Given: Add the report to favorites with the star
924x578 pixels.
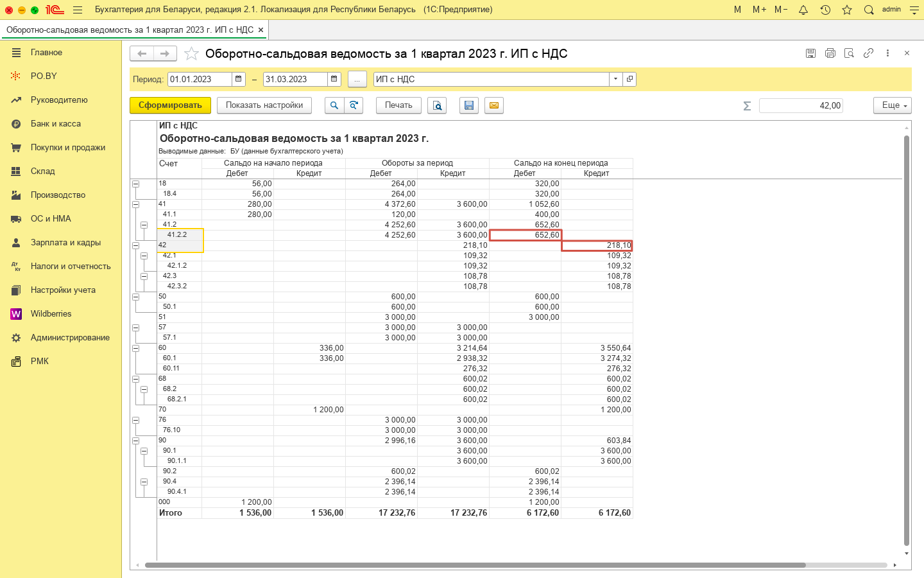Looking at the screenshot, I should click(x=191, y=54).
